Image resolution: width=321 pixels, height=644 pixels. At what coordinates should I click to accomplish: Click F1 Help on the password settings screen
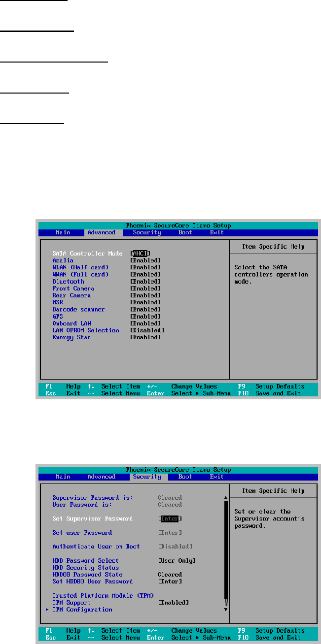pos(63,631)
